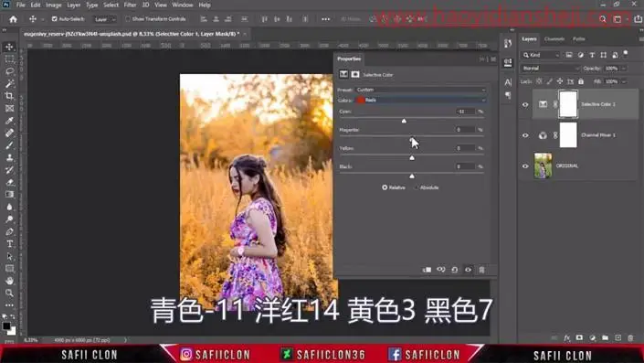This screenshot has width=644, height=363.
Task: Open the Colors Reds dropdown
Action: 420,100
